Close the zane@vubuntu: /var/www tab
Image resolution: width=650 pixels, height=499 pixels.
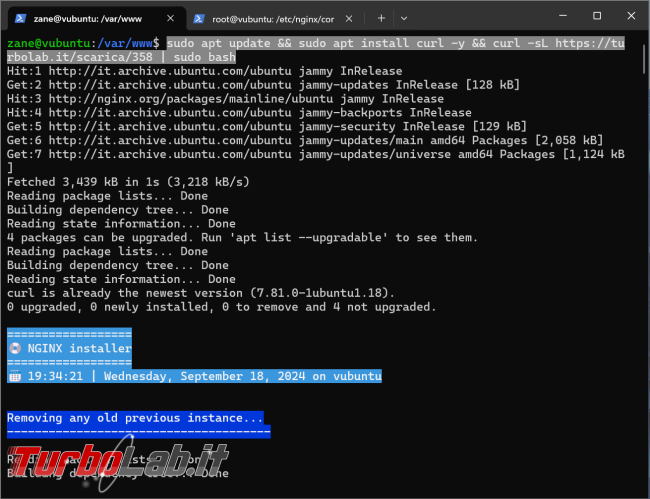point(170,18)
